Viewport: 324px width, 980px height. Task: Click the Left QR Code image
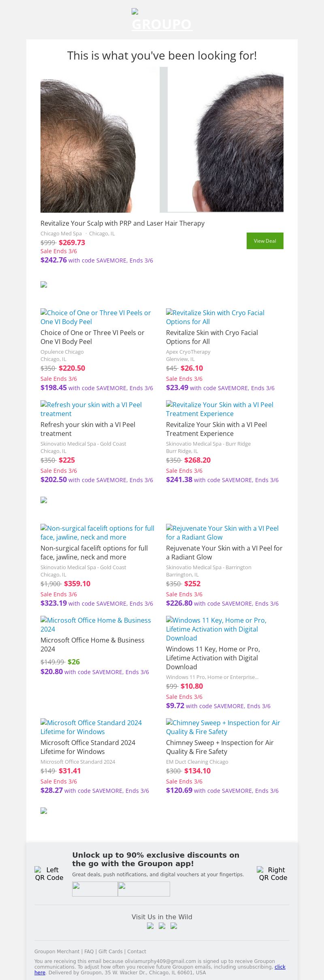coord(49,873)
